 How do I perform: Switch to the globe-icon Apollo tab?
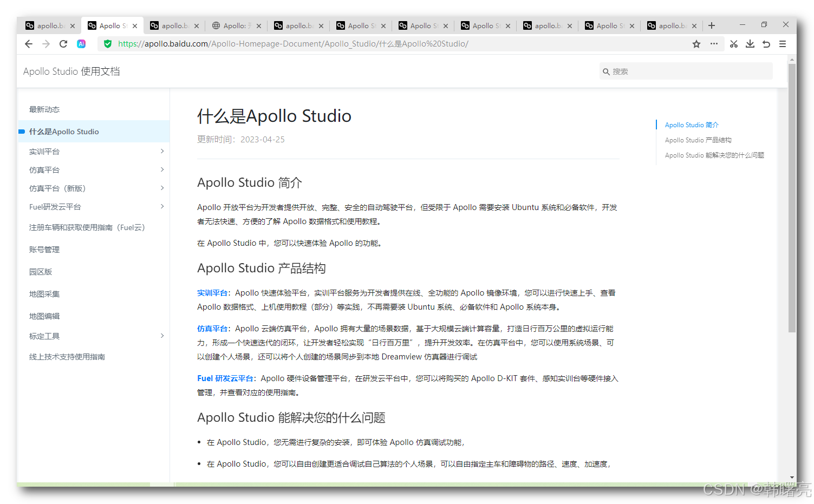point(237,25)
